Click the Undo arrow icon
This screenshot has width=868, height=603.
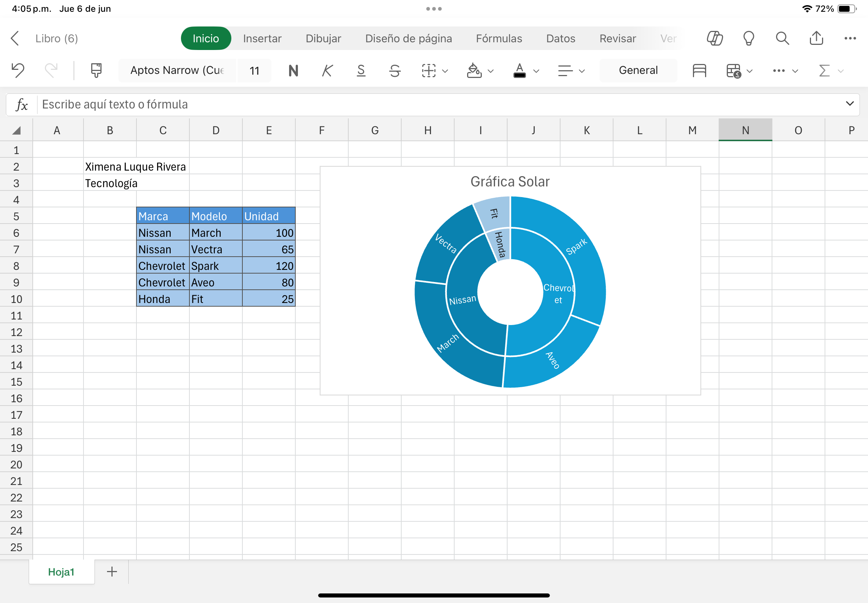18,70
